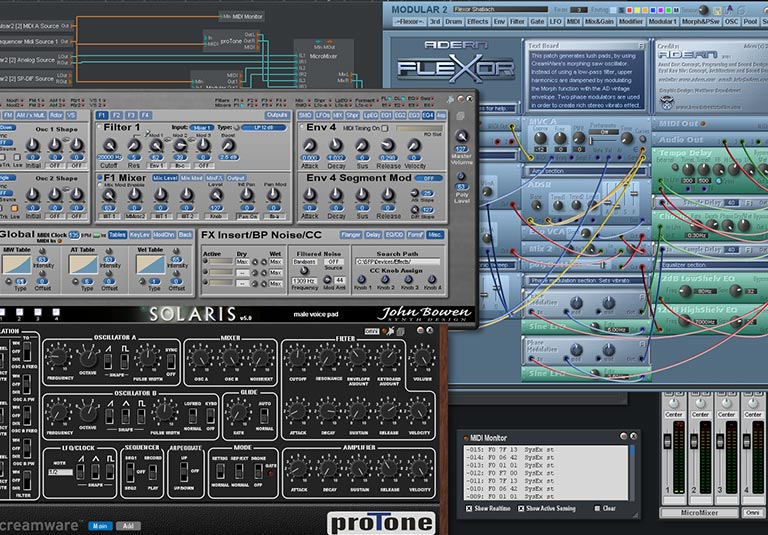Screen dimensions: 768x535
Task: Open ProTone LFO/Clock Note value selector
Action: coord(60,472)
